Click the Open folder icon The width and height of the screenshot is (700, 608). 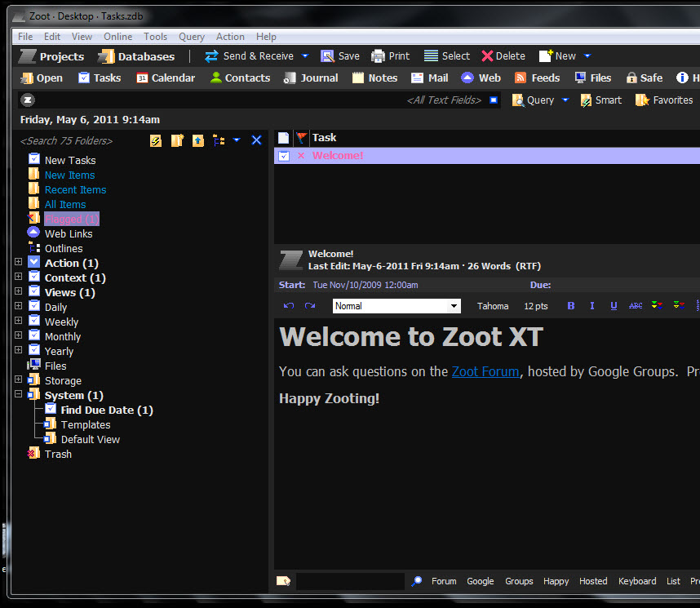point(27,78)
